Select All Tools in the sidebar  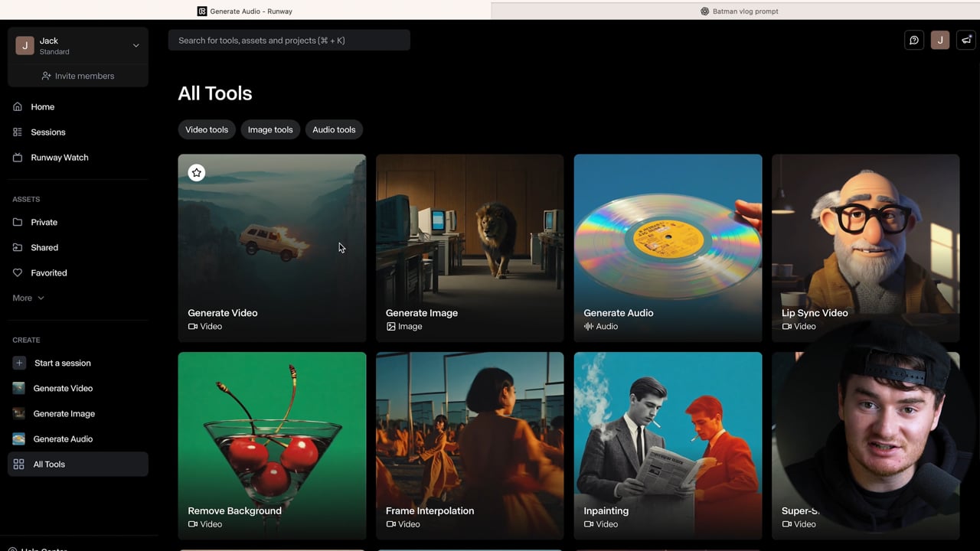point(78,464)
